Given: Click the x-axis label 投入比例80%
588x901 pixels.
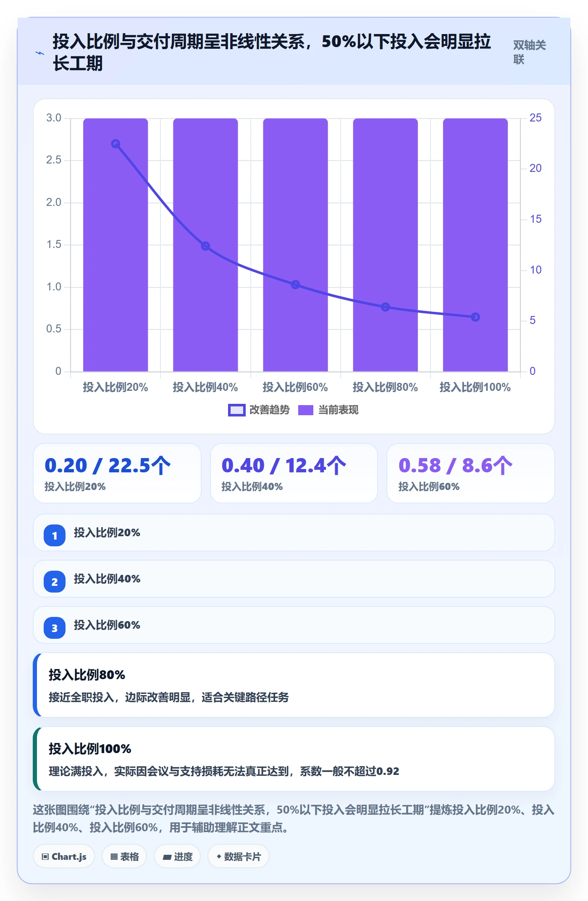Looking at the screenshot, I should 385,387.
